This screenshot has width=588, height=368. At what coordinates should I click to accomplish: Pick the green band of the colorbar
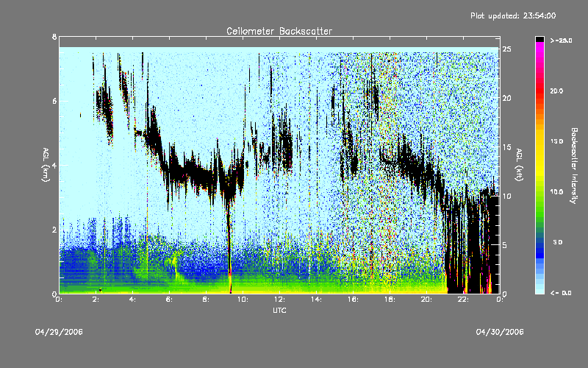click(539, 210)
